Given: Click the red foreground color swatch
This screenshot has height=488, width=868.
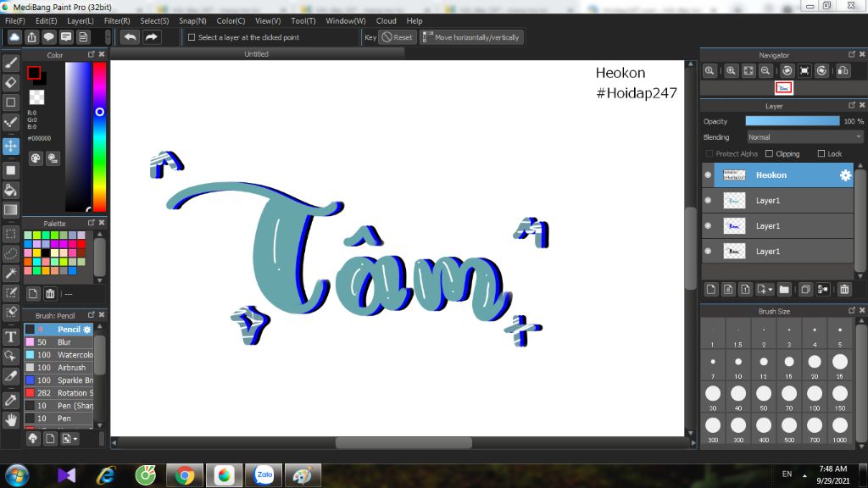Looking at the screenshot, I should pos(34,73).
